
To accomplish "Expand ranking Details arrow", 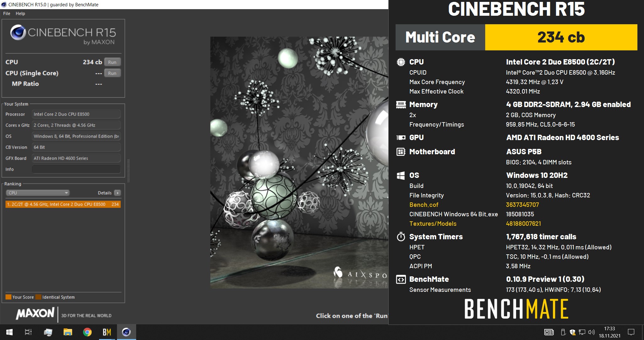I will coord(118,193).
